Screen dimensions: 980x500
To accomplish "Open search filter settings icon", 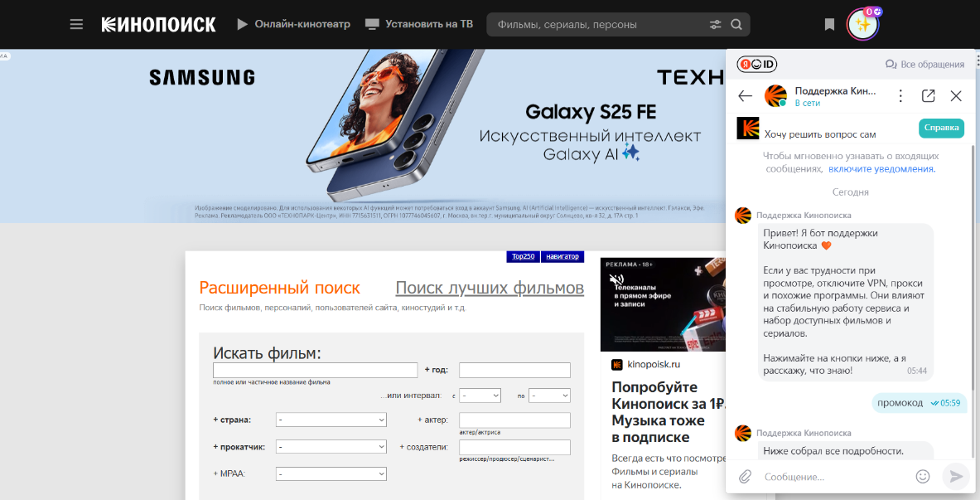I will [716, 24].
